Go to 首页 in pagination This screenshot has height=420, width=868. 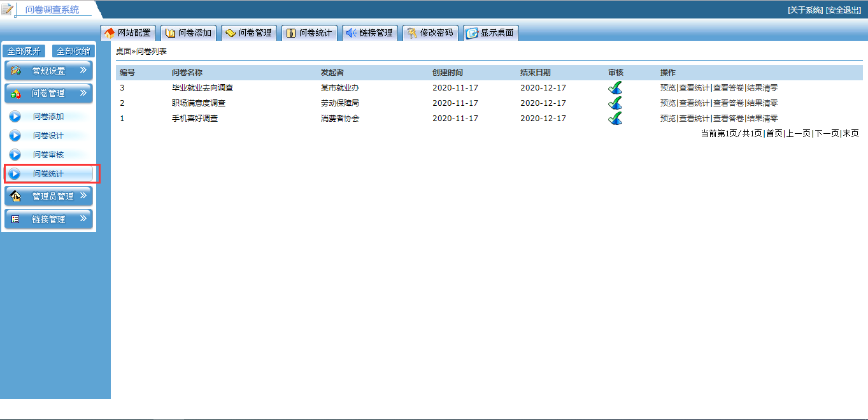pyautogui.click(x=774, y=133)
